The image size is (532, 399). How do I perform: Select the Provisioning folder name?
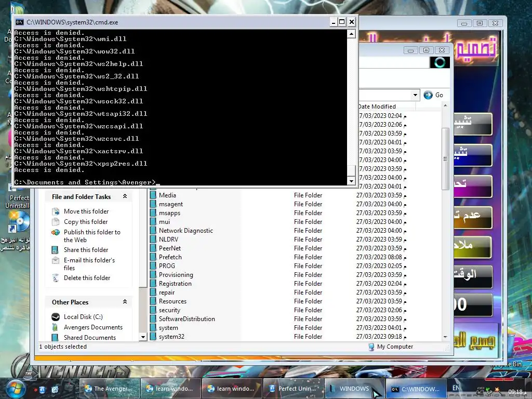tap(176, 275)
